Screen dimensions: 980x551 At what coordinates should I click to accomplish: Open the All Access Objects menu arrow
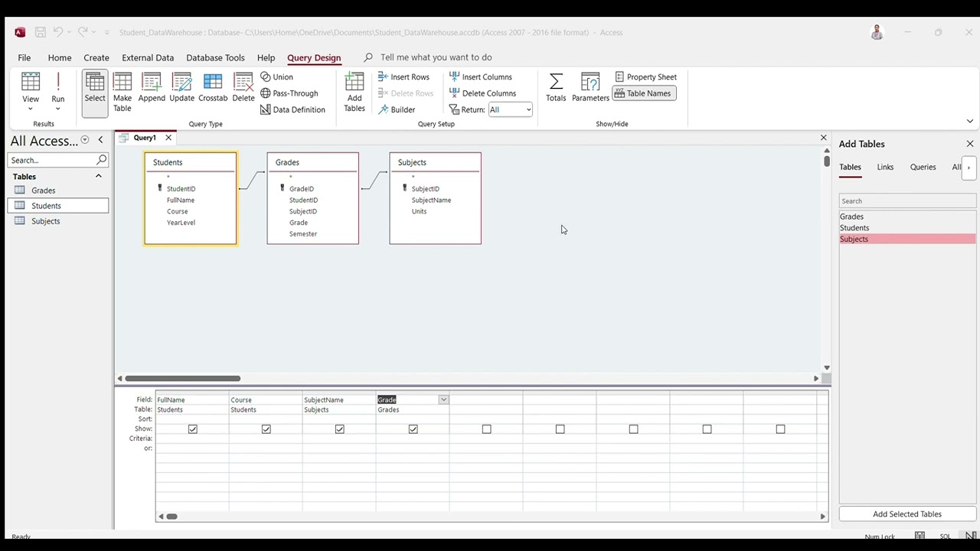(x=85, y=140)
